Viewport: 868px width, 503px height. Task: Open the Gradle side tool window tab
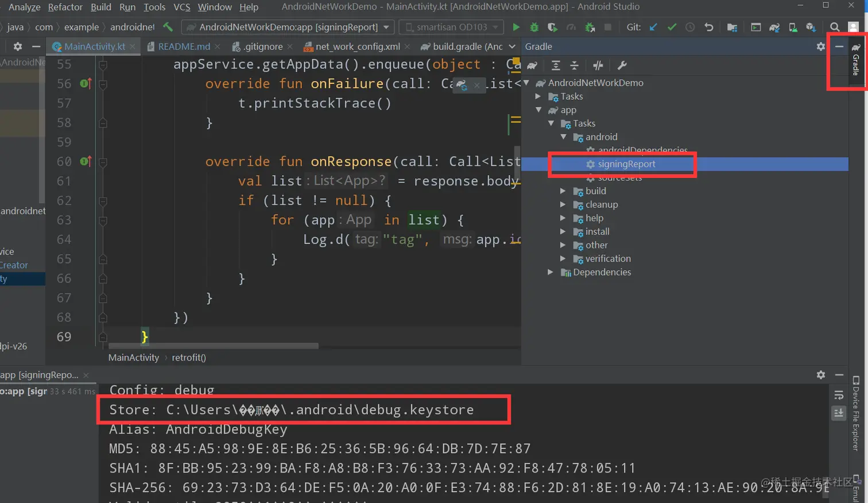pos(856,59)
